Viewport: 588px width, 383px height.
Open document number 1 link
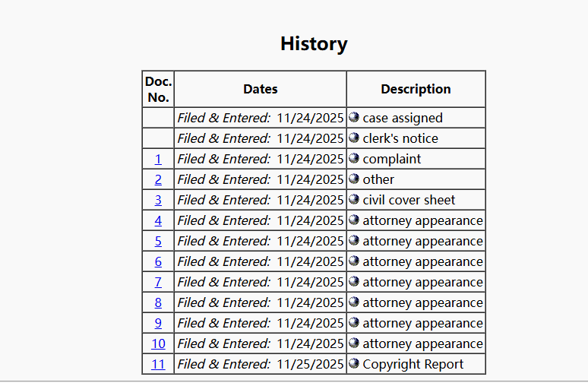point(158,160)
